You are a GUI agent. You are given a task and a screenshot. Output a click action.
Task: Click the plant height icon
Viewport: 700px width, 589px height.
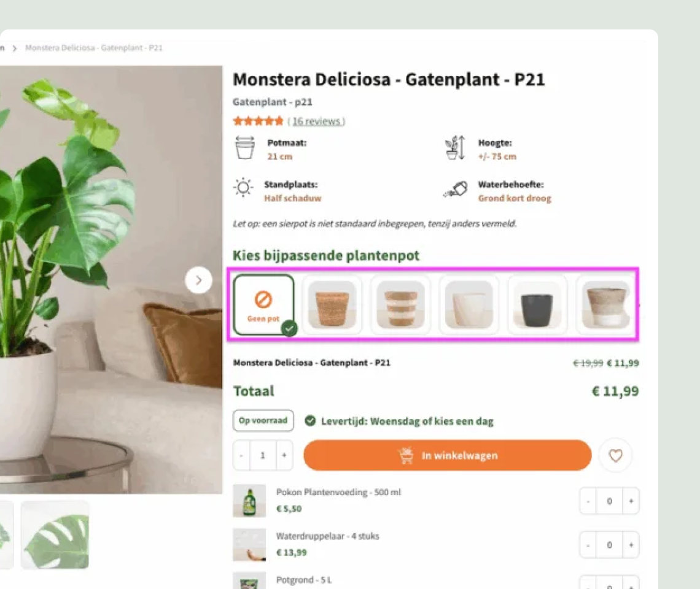455,148
